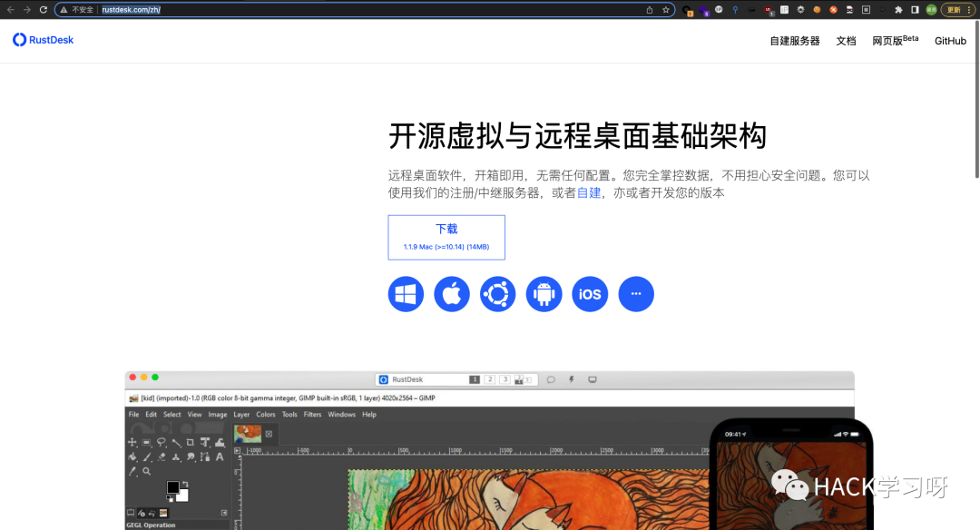This screenshot has height=530, width=980.
Task: Click the RustDesk logo
Action: [x=44, y=39]
